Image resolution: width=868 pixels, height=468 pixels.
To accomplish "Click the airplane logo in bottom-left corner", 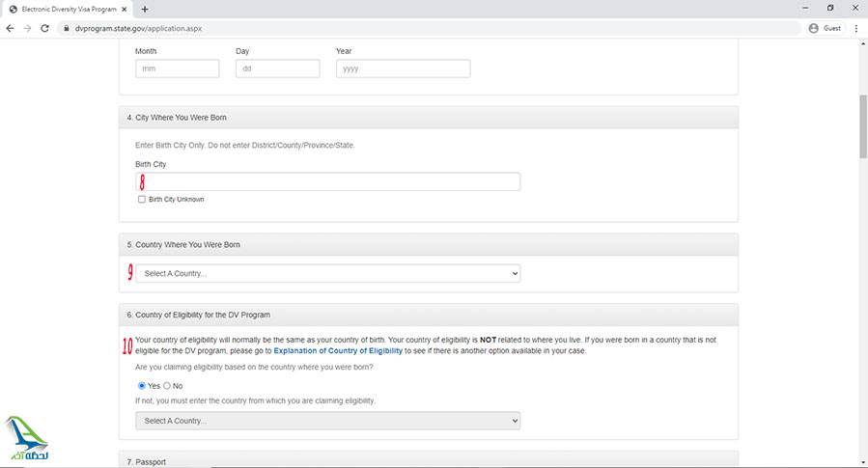I will 24,438.
